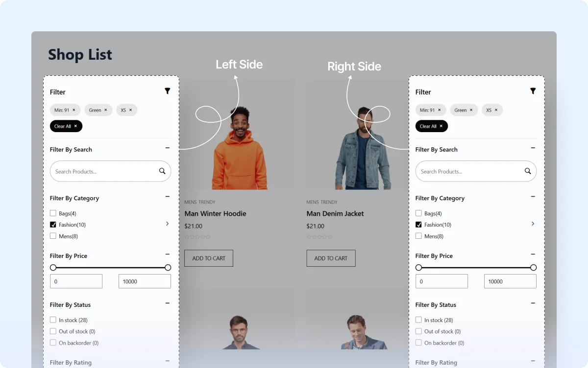Click the funnel icon in left Filter panel
This screenshot has height=368, width=588.
168,91
